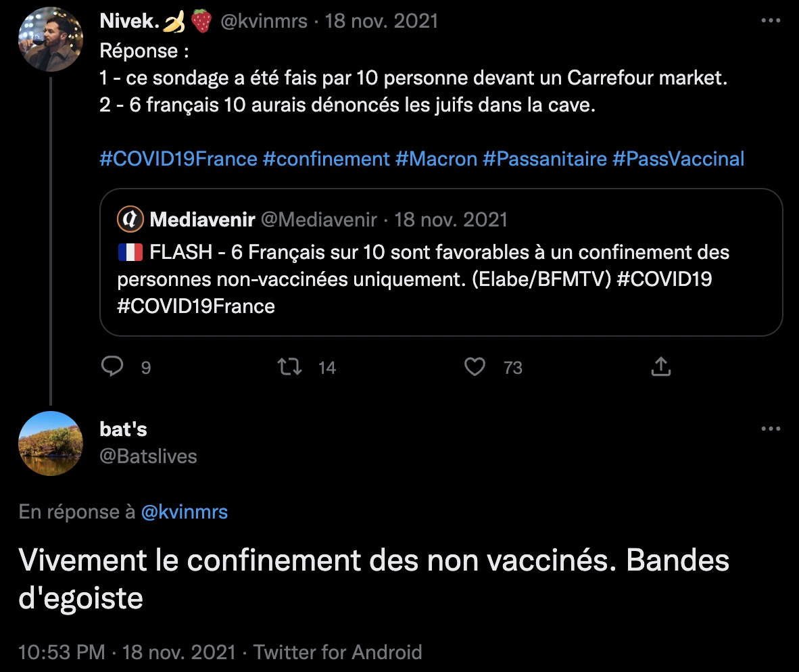Image resolution: width=799 pixels, height=672 pixels.
Task: Open the Nivek. display name
Action: tap(129, 21)
